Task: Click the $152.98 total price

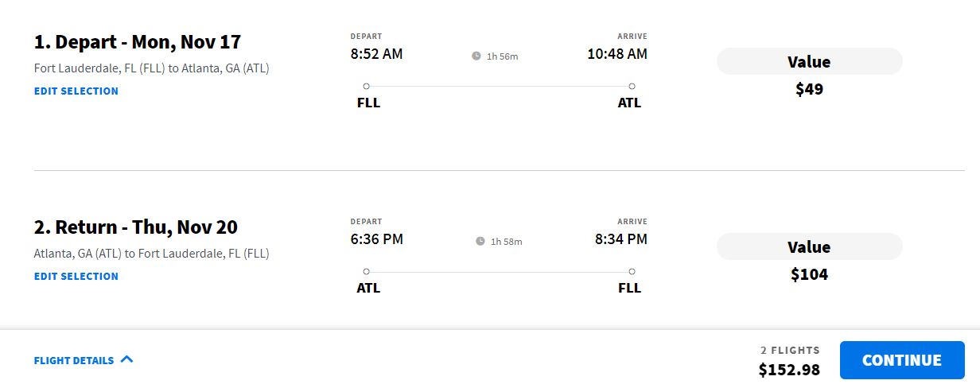Action: (x=789, y=370)
